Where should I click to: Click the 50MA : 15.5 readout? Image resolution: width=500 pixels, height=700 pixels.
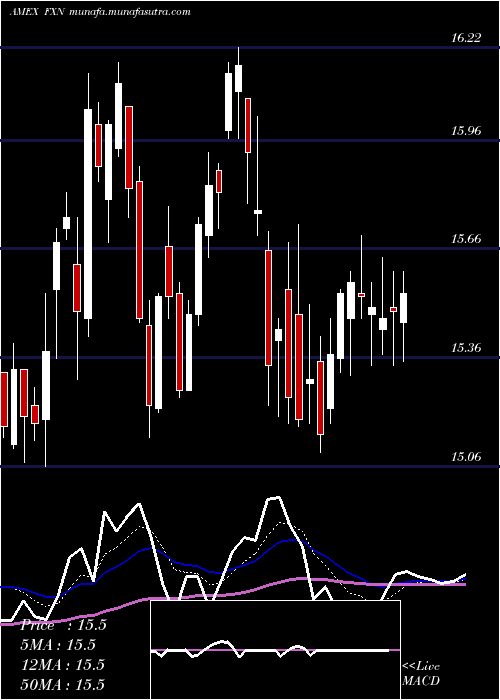(x=63, y=684)
